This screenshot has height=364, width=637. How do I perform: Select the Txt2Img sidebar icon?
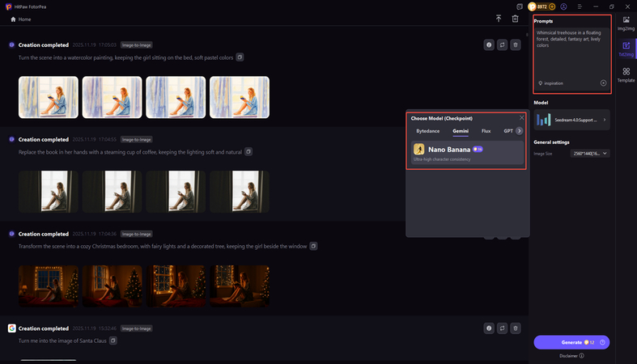pos(626,49)
